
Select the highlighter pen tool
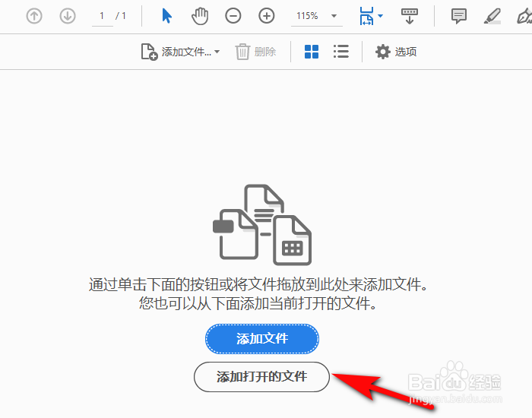click(x=492, y=16)
